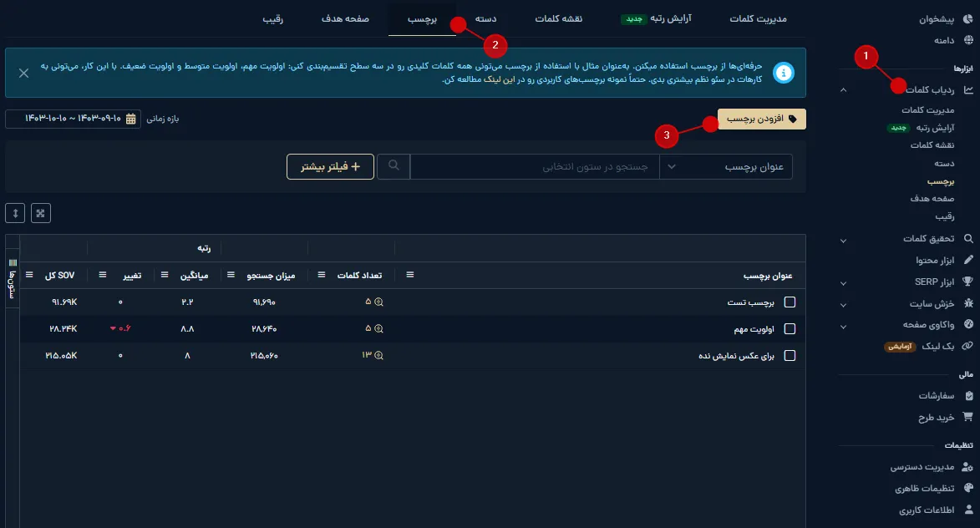This screenshot has height=528, width=980.
Task: Open مدیریت کلمات in the sidebar submenu
Action: [928, 110]
